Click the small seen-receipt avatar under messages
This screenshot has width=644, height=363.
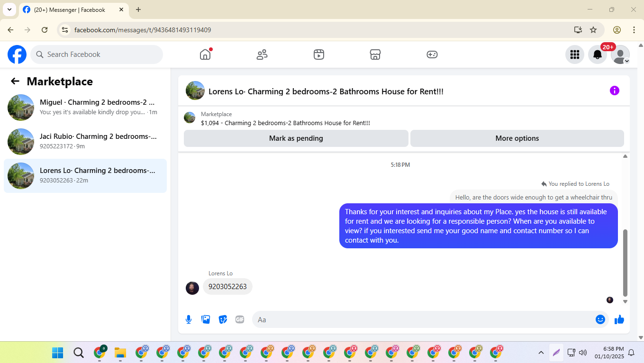pos(610,300)
